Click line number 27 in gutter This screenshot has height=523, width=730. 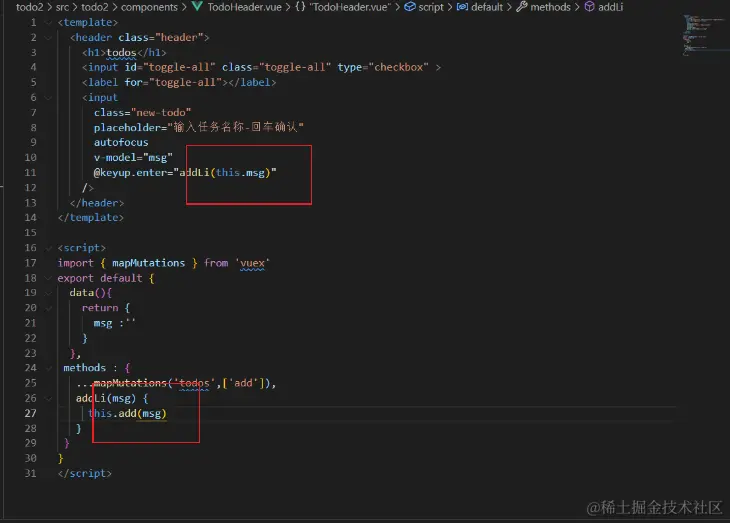coord(30,414)
